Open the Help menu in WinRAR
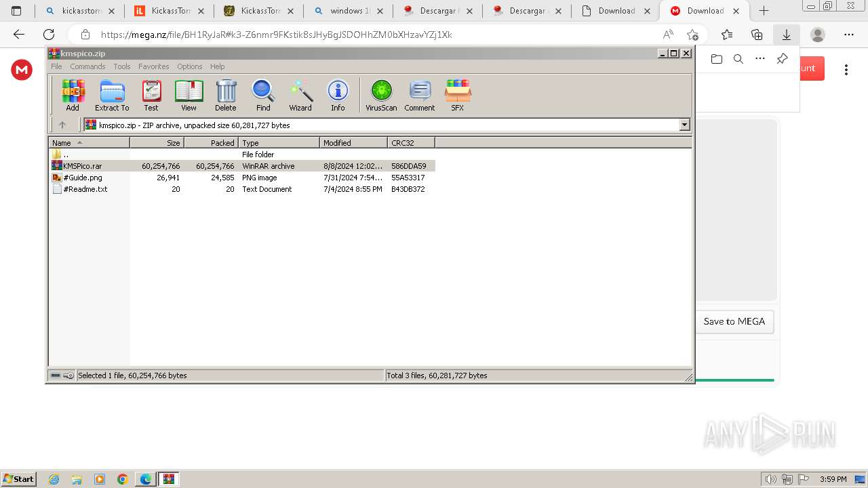The width and height of the screenshot is (868, 488). tap(217, 66)
